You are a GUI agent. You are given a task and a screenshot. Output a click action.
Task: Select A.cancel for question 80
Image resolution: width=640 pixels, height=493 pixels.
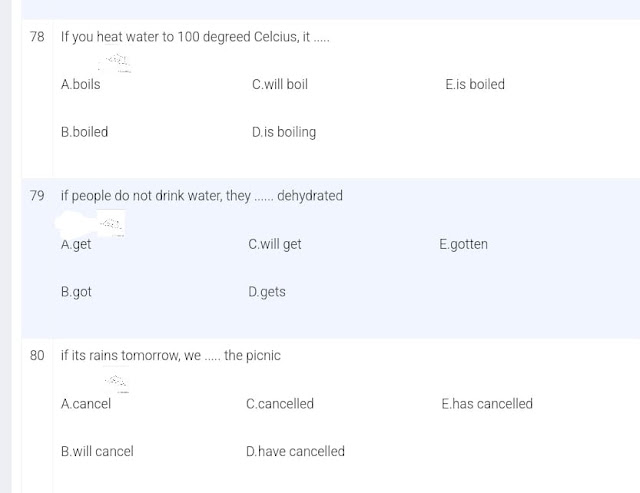86,404
